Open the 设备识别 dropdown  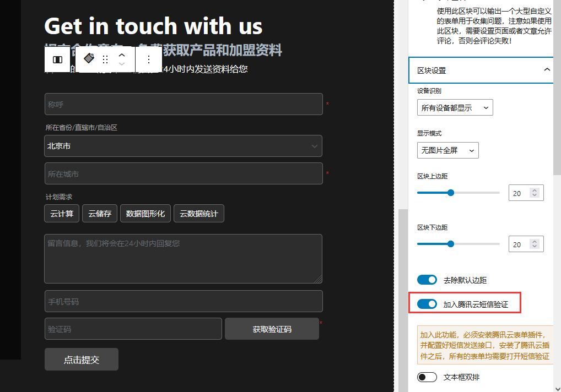pos(455,108)
